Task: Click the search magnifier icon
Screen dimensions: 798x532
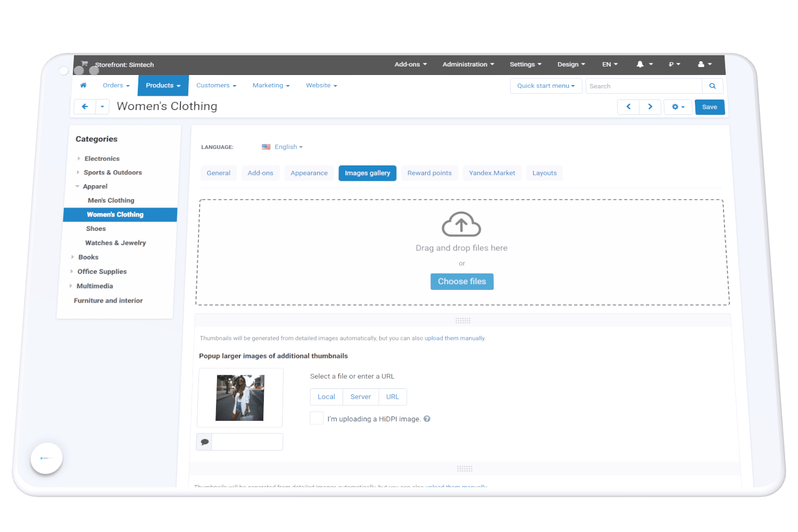Action: click(x=712, y=86)
